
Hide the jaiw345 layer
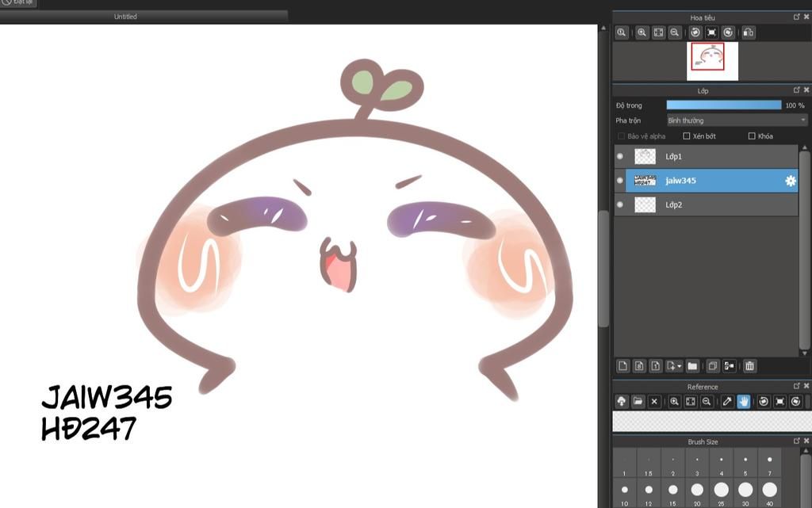click(620, 181)
